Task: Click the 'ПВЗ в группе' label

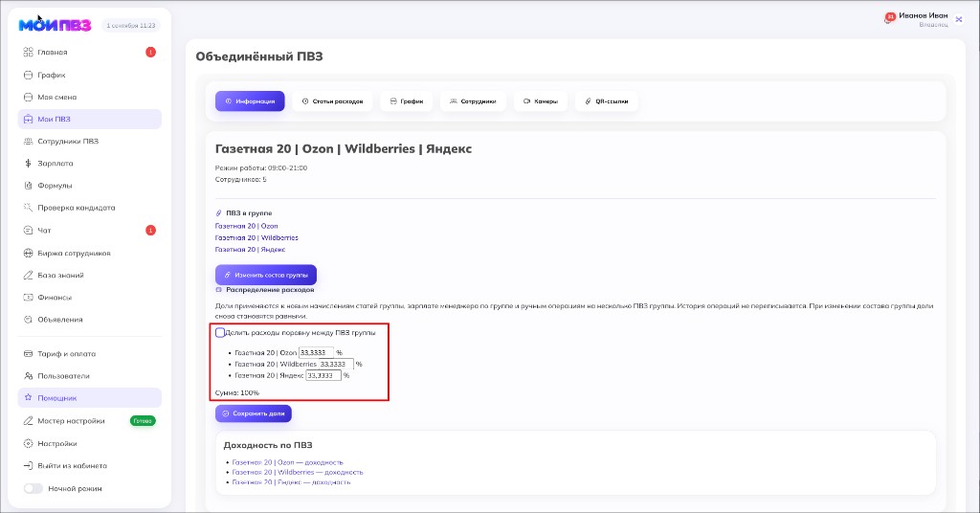Action: click(x=249, y=213)
